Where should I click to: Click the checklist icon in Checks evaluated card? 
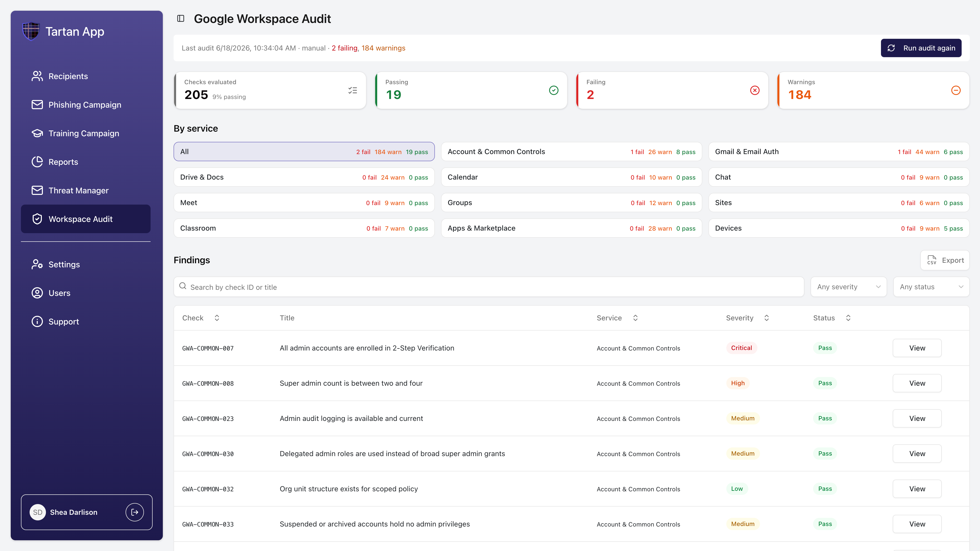coord(352,90)
